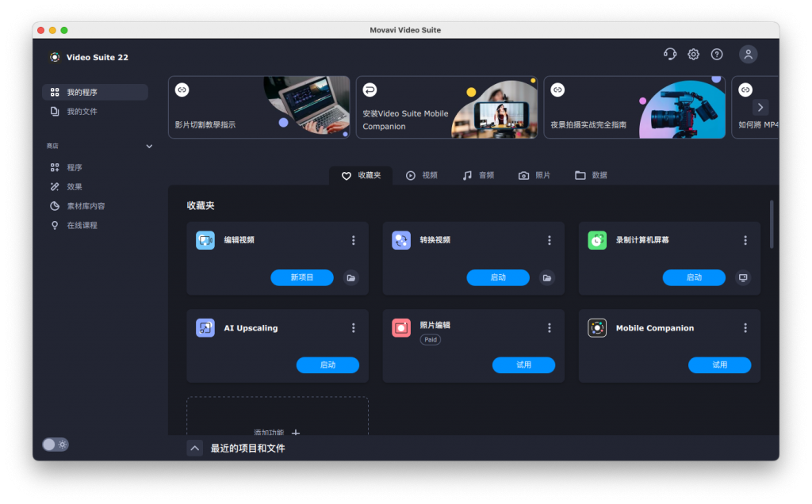This screenshot has height=504, width=812.
Task: Click the 编辑视频 app icon
Action: [x=205, y=240]
